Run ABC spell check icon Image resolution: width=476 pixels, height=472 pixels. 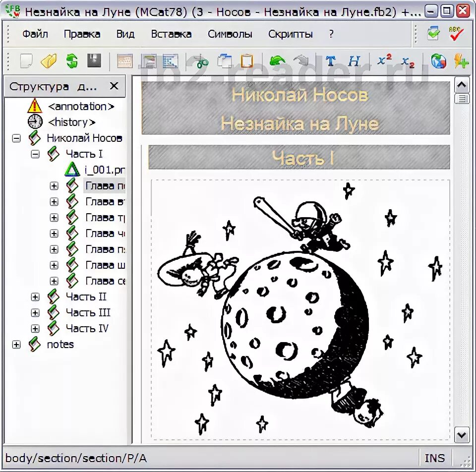click(x=456, y=33)
